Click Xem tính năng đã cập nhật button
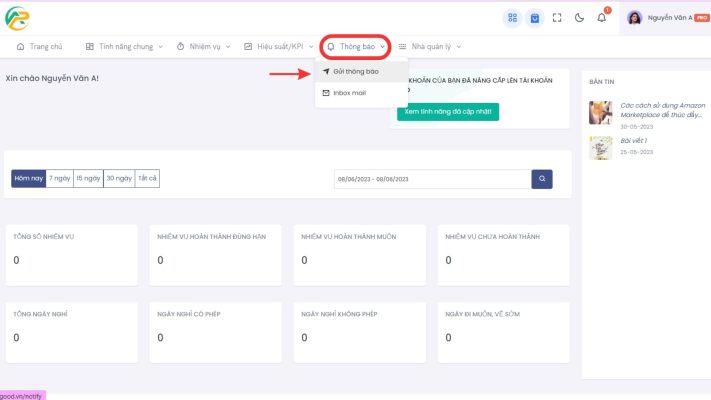Viewport: 711px width, 400px height. pyautogui.click(x=448, y=112)
